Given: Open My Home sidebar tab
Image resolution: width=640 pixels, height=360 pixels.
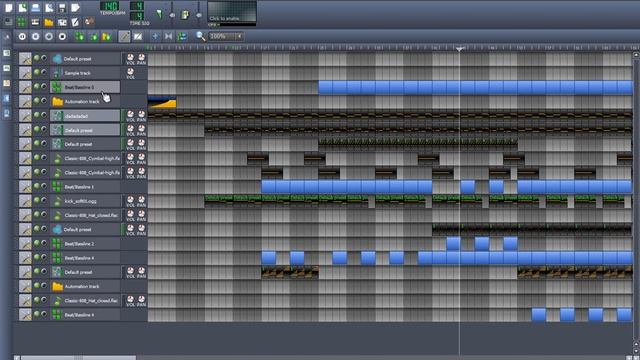Looking at the screenshot, I should [x=7, y=98].
